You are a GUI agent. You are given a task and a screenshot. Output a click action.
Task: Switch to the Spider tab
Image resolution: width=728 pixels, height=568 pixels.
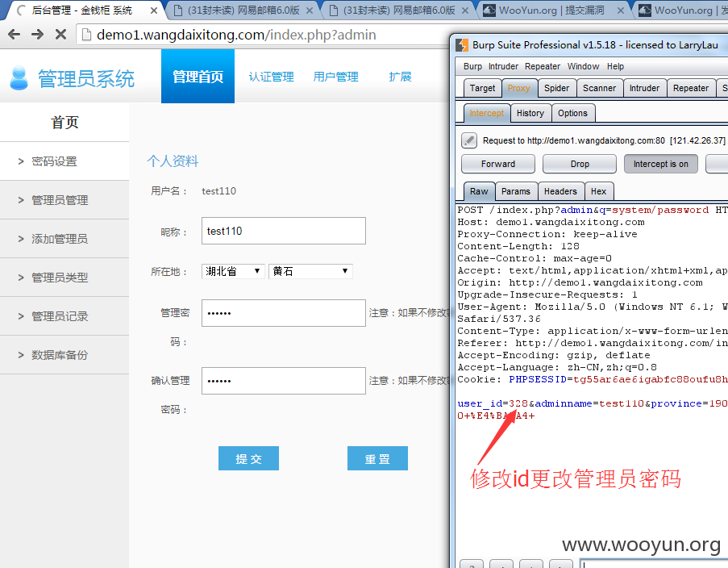(556, 88)
